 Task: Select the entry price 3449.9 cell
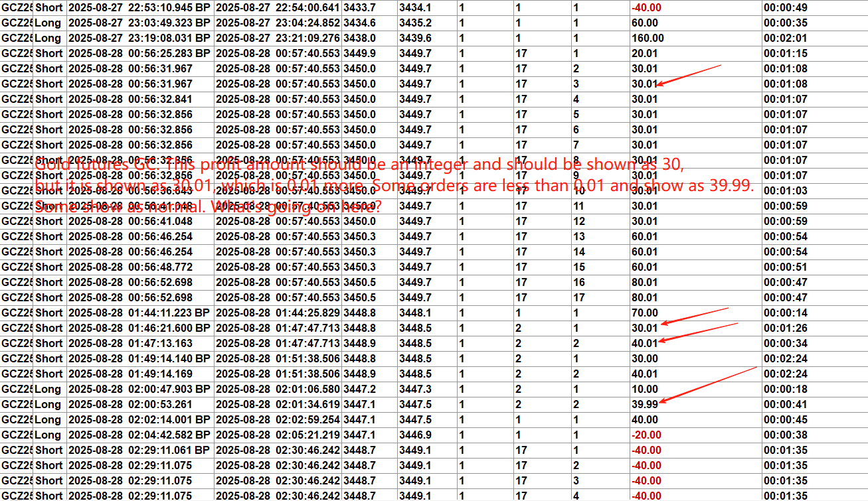[369, 53]
